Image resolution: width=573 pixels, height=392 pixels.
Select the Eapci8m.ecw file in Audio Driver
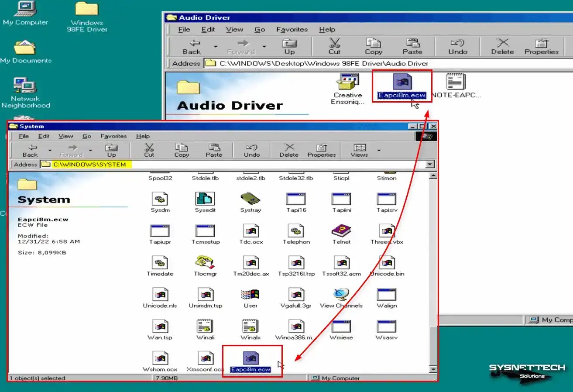click(401, 83)
